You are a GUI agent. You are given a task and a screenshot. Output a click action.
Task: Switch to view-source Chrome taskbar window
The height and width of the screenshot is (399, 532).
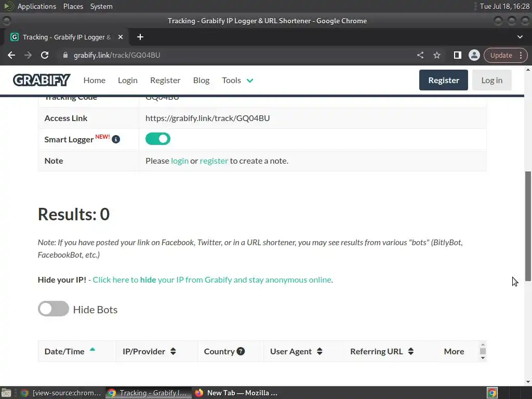[x=61, y=393]
